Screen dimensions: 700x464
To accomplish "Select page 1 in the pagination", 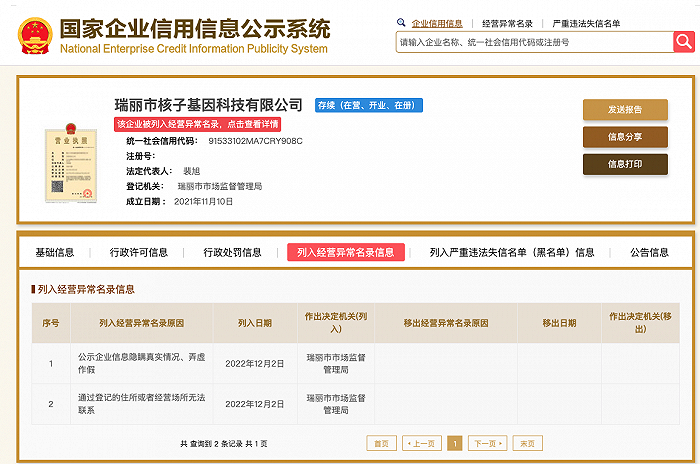I will pos(454,443).
